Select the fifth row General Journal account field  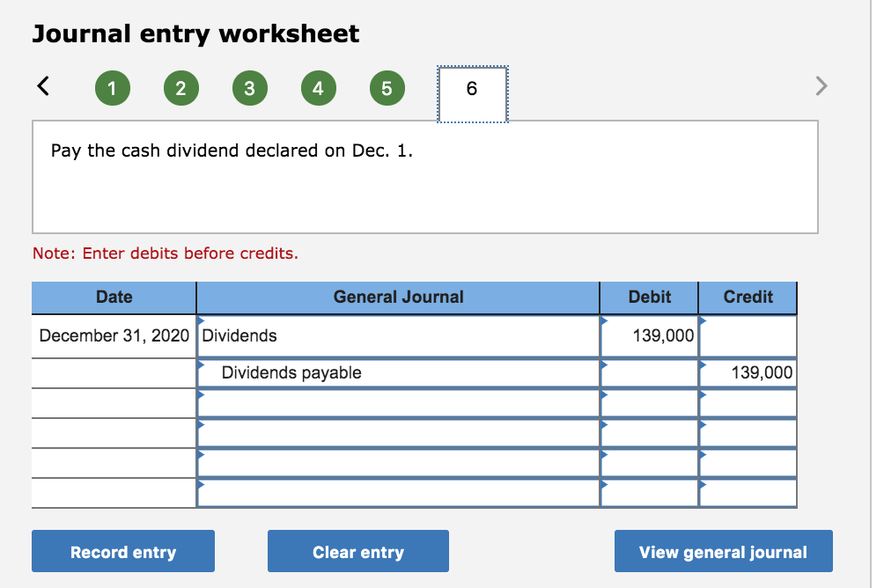pos(398,463)
